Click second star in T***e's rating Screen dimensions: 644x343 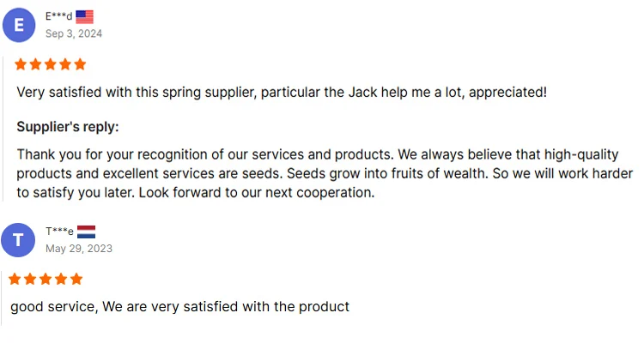click(x=32, y=279)
